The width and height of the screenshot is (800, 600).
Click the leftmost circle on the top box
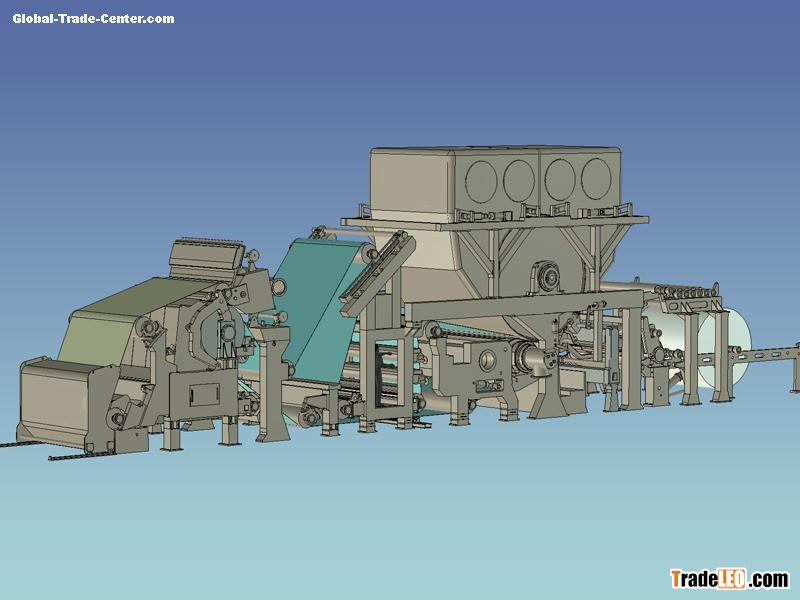pos(485,179)
